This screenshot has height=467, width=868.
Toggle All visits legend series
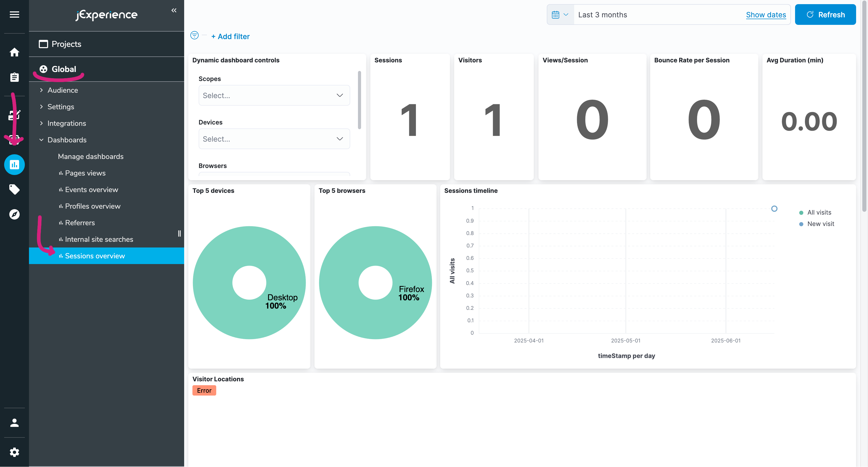pyautogui.click(x=819, y=213)
